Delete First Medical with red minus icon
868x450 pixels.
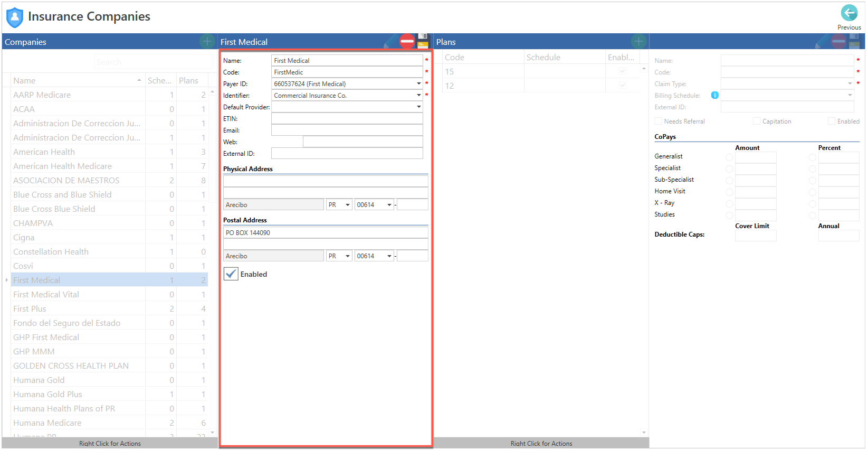pyautogui.click(x=407, y=41)
